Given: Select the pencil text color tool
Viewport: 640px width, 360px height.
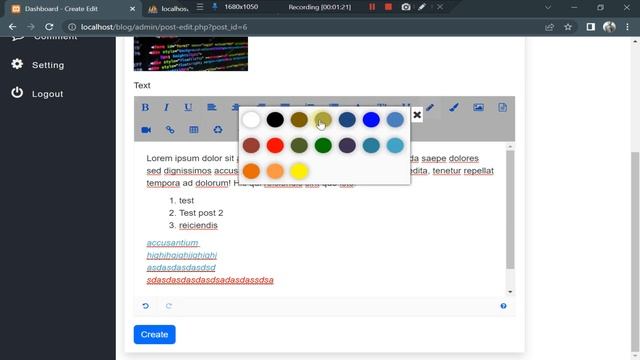Looking at the screenshot, I should pos(430,107).
